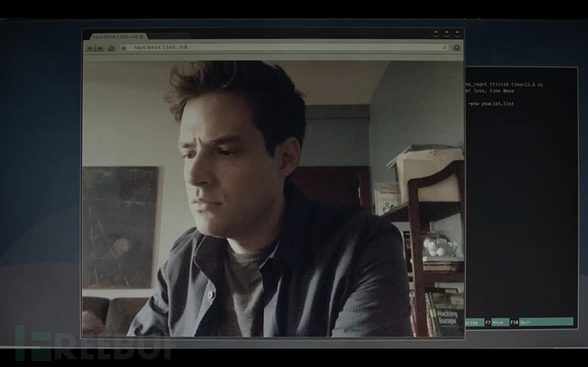
Task: Click the SortBy item in terminal function bar
Action: 475,322
